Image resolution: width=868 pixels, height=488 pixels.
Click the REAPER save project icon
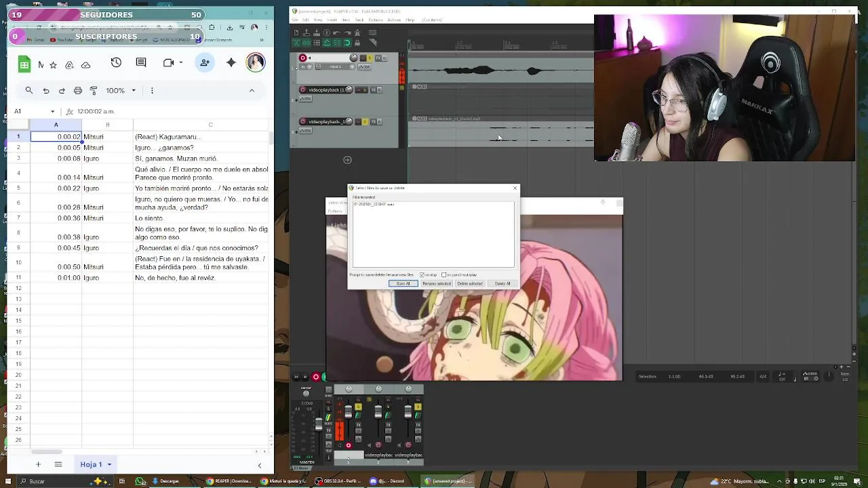[x=317, y=33]
